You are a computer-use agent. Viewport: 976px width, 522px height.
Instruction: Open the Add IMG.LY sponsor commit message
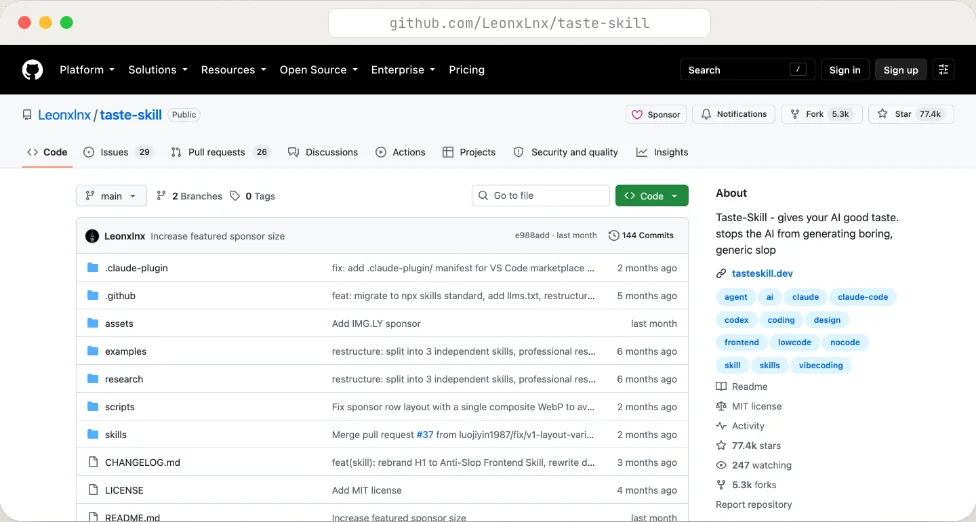point(376,324)
